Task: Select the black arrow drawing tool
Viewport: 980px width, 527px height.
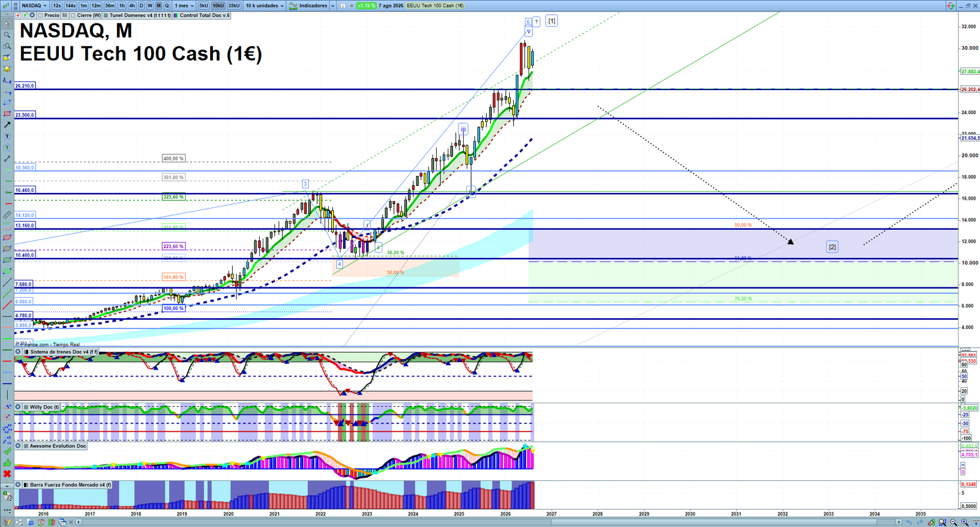Action: [7, 125]
